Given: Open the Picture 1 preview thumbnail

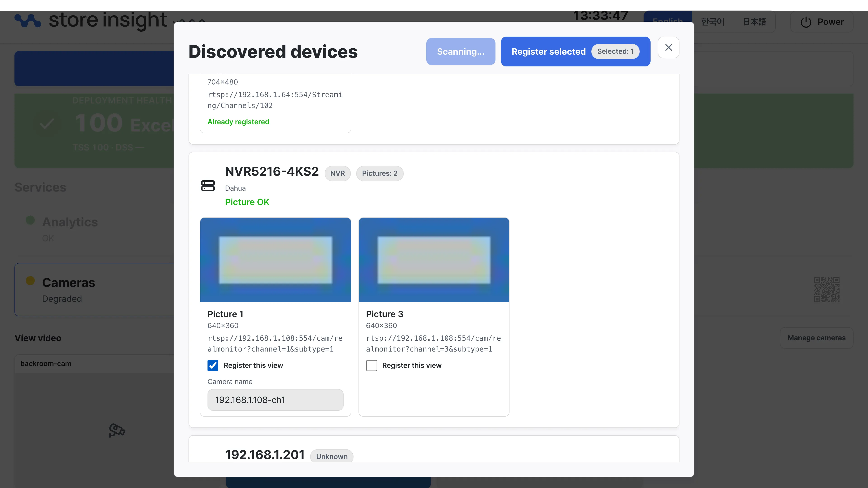Looking at the screenshot, I should point(275,260).
